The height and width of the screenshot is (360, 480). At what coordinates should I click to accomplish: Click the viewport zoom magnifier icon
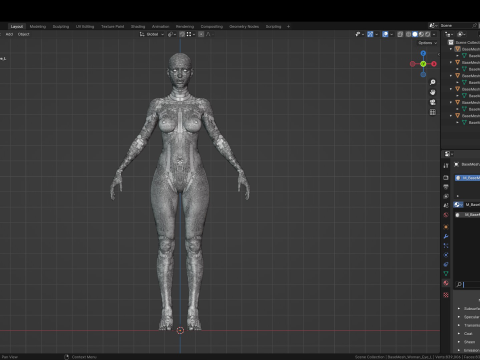(433, 82)
